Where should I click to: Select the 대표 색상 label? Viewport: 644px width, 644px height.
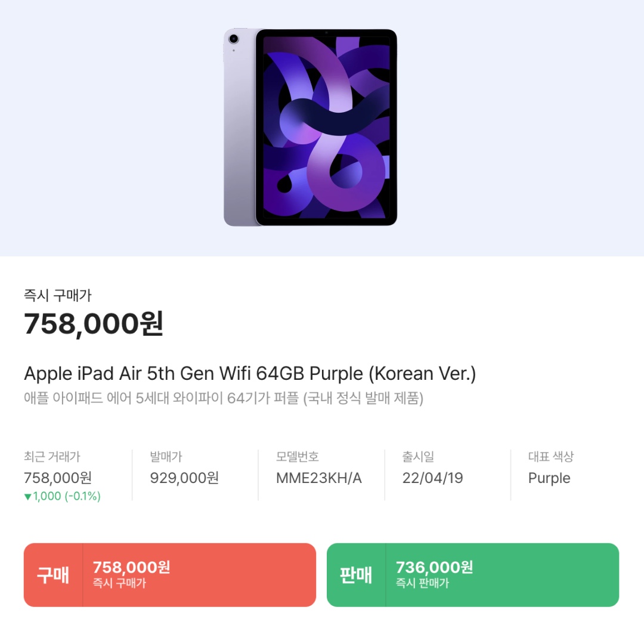(x=551, y=457)
